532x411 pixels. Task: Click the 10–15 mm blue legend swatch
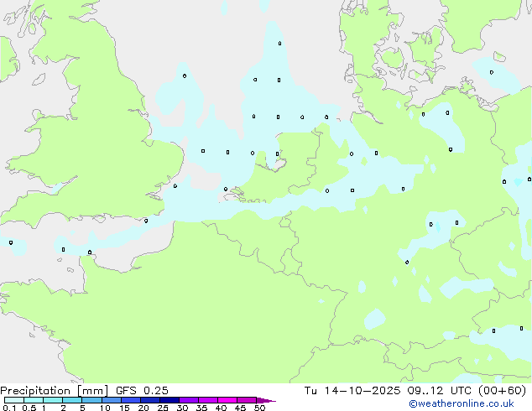click(x=111, y=400)
